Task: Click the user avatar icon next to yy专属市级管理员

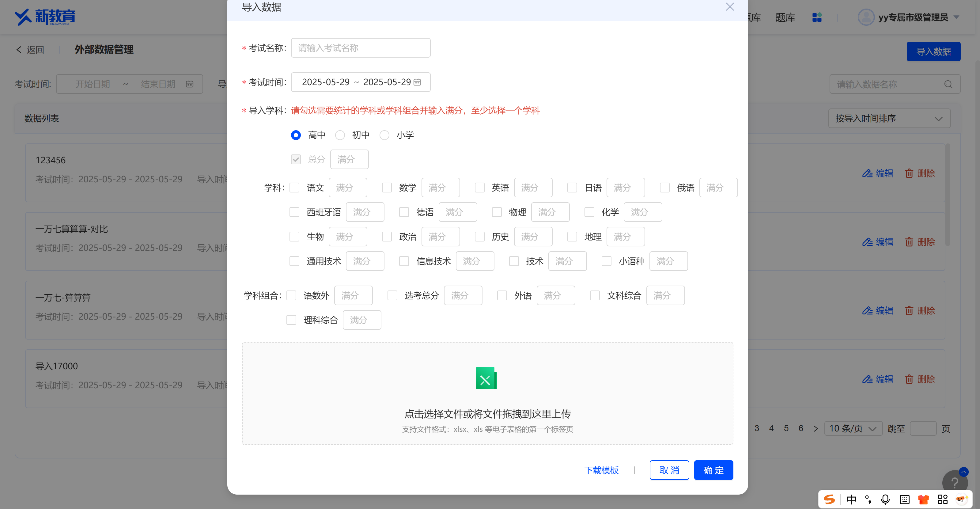Action: pos(866,17)
